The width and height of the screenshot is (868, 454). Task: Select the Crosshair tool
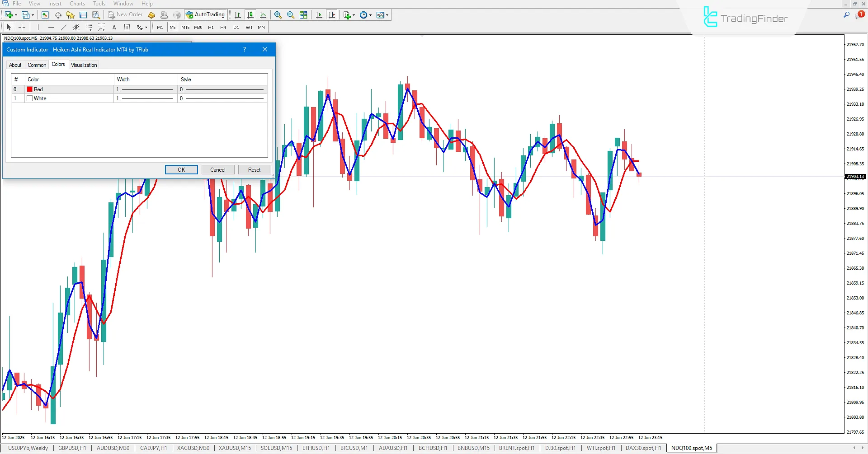coord(22,27)
